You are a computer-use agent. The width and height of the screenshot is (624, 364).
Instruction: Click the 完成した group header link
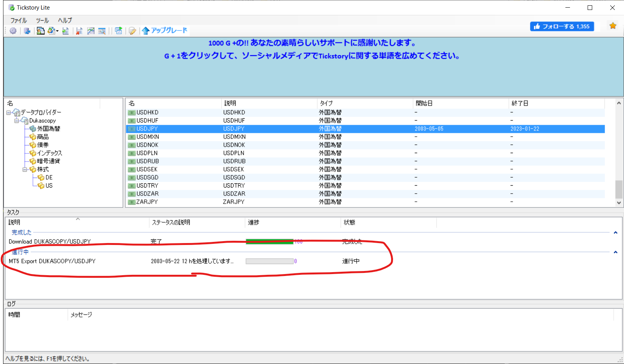[21, 232]
